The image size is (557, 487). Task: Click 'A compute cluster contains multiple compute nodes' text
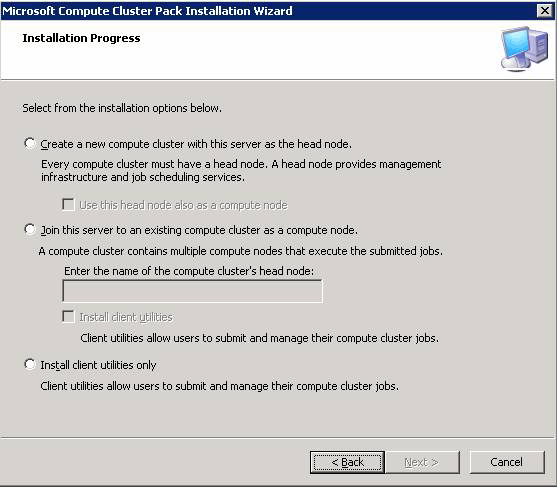[240, 251]
